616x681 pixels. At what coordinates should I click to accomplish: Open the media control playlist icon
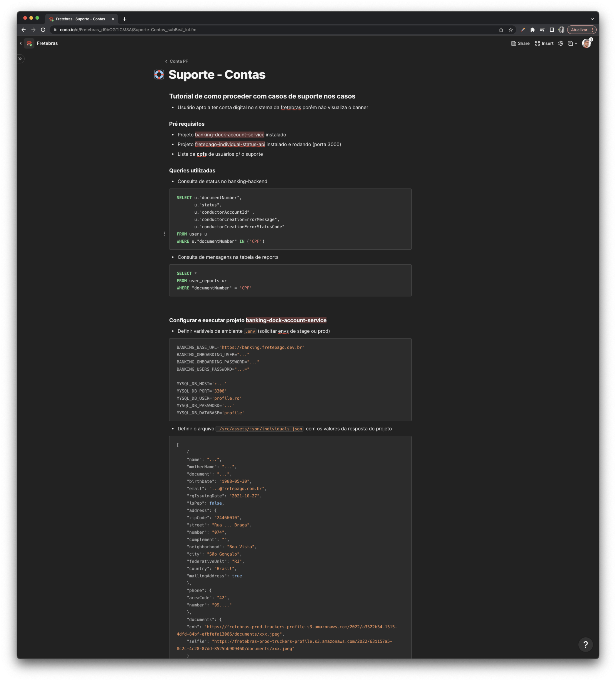point(542,30)
